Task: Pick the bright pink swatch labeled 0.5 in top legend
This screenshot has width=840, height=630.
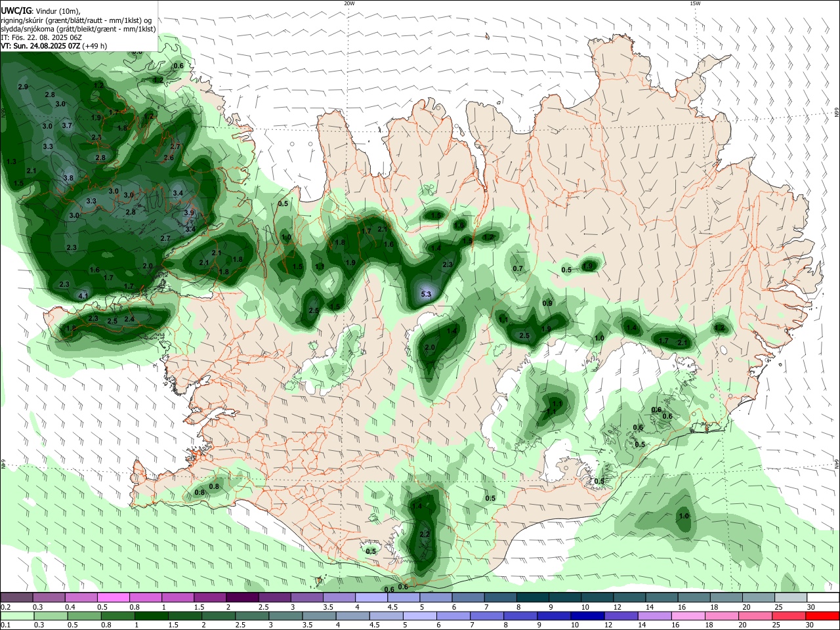Action: point(113,597)
